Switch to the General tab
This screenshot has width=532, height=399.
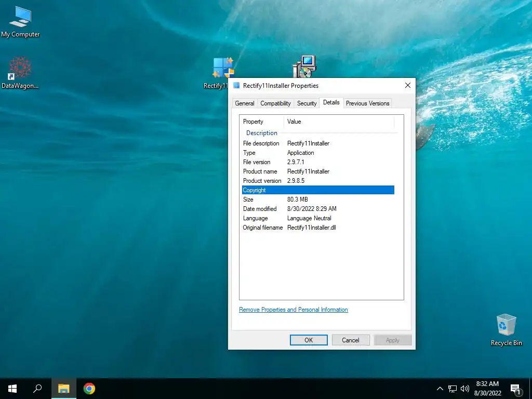point(245,103)
